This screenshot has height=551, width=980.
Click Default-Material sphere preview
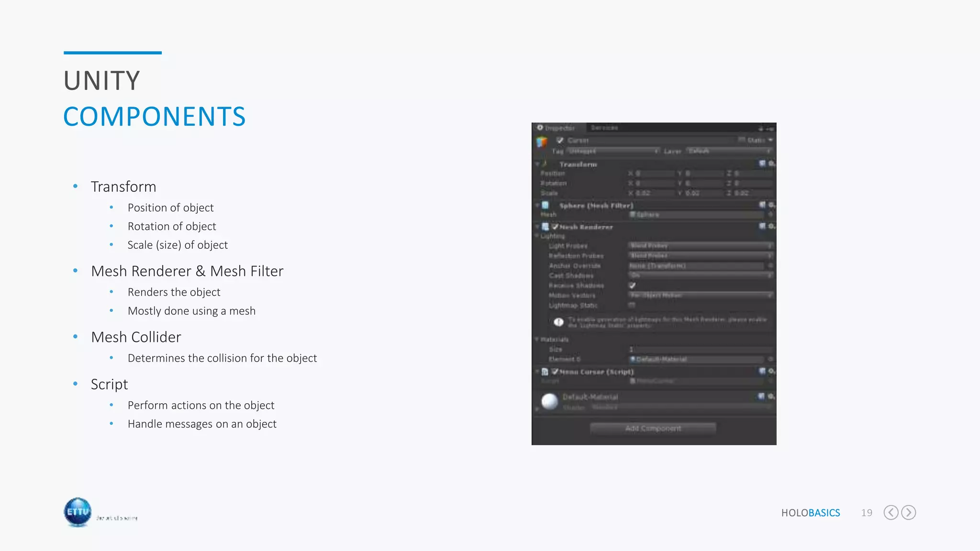coord(550,401)
